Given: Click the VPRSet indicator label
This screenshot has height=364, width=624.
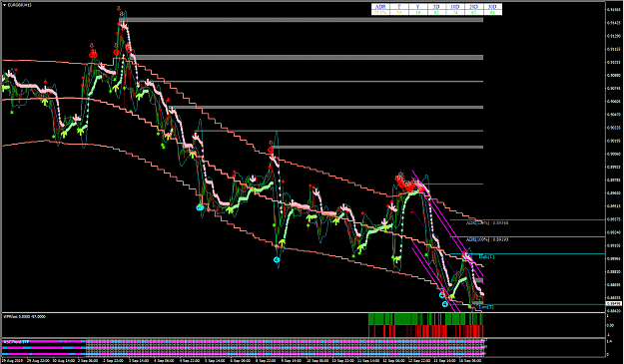Looking at the screenshot, I should tap(25, 317).
